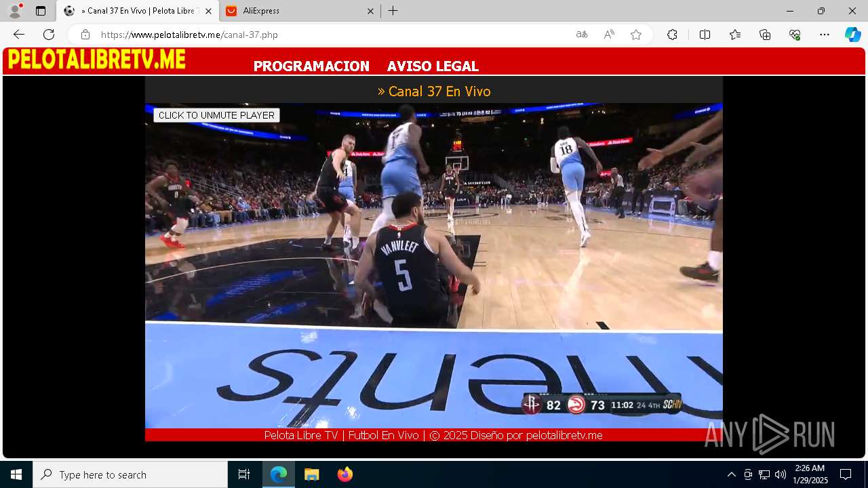Open the Copilot sidebar

click(x=852, y=35)
